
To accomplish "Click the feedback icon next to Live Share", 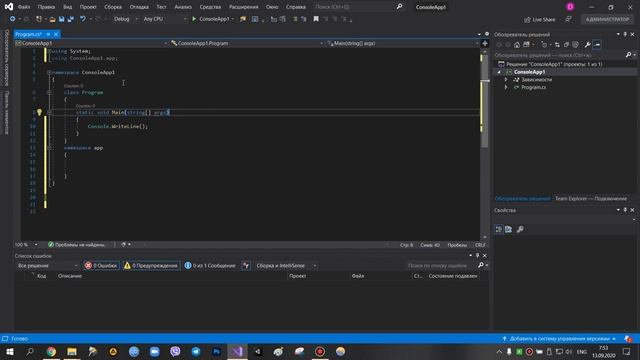I will coord(568,19).
